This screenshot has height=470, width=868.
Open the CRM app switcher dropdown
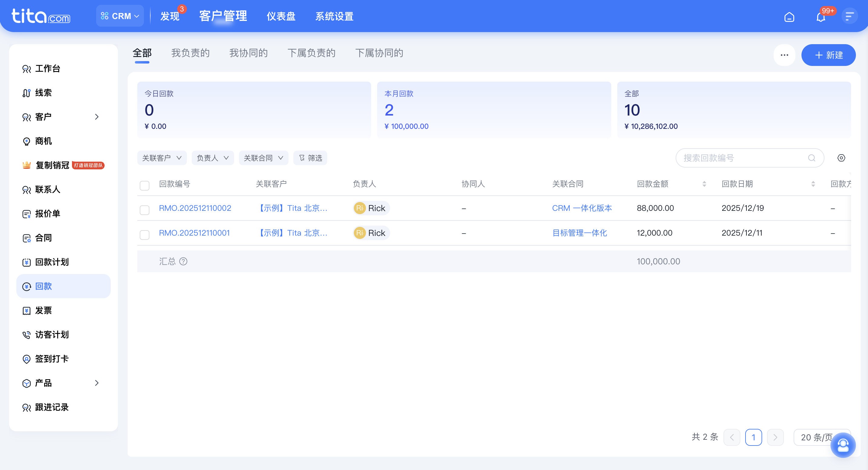[120, 16]
